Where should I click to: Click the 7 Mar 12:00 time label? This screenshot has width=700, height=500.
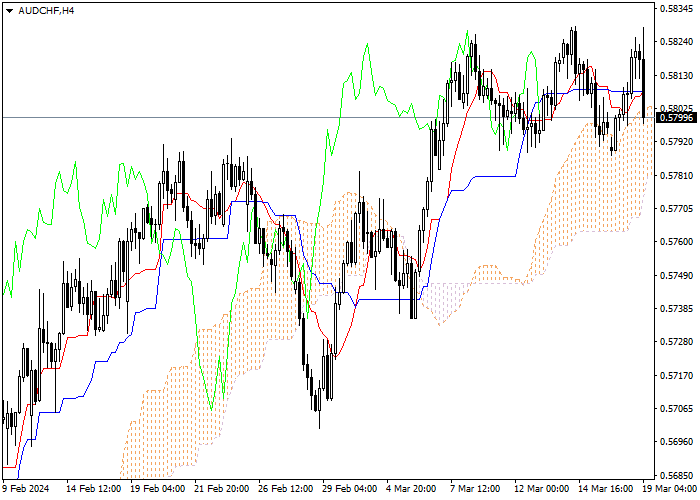pyautogui.click(x=475, y=489)
